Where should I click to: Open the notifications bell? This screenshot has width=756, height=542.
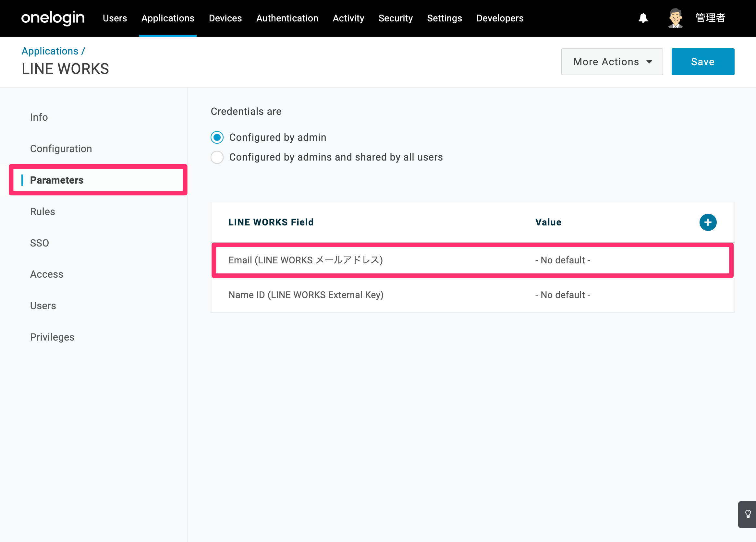point(643,18)
